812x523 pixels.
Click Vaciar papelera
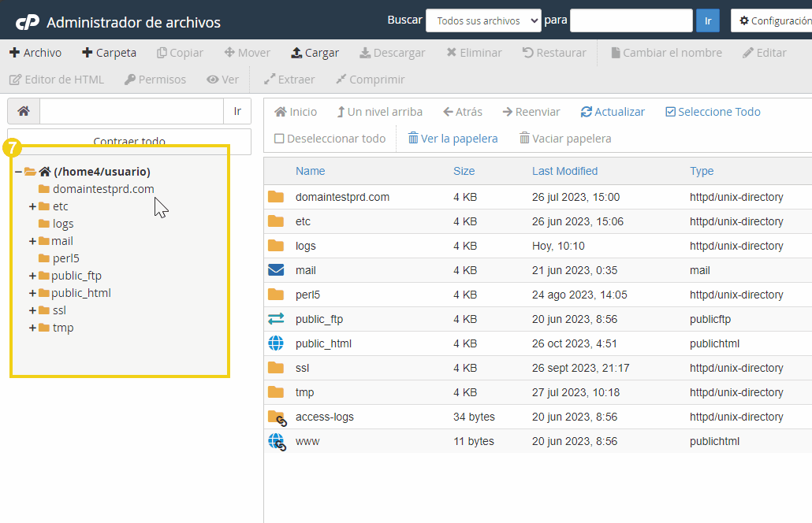tap(565, 139)
